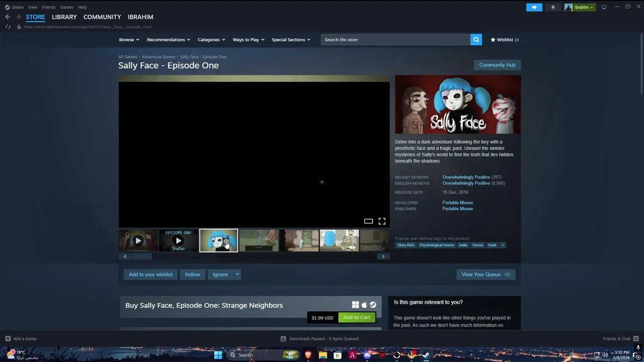Open the Games menu
The width and height of the screenshot is (644, 362).
66,7
